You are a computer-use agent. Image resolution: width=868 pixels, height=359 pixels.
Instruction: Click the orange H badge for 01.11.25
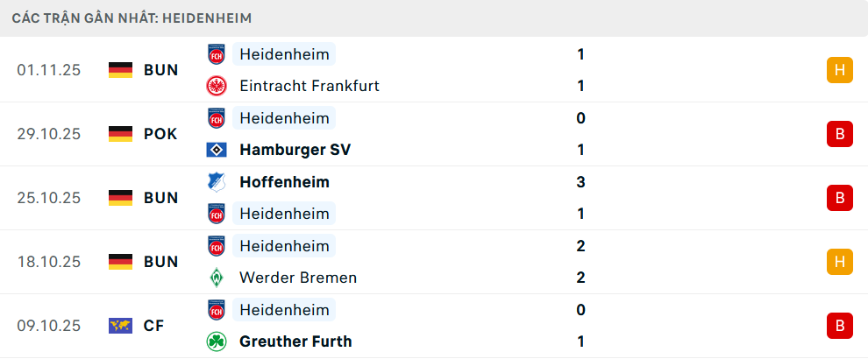tap(839, 70)
